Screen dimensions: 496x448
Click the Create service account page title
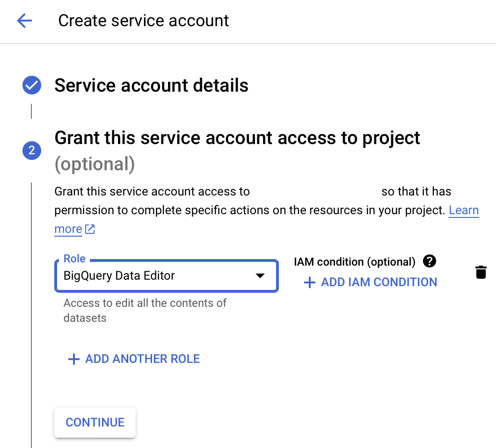tap(143, 21)
